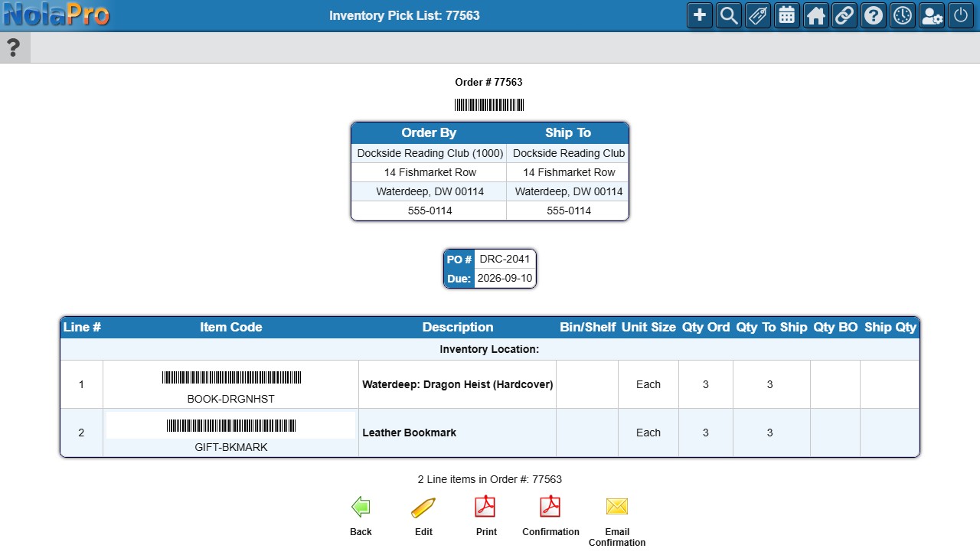980x555 pixels.
Task: Print the pick list as PDF
Action: 486,507
